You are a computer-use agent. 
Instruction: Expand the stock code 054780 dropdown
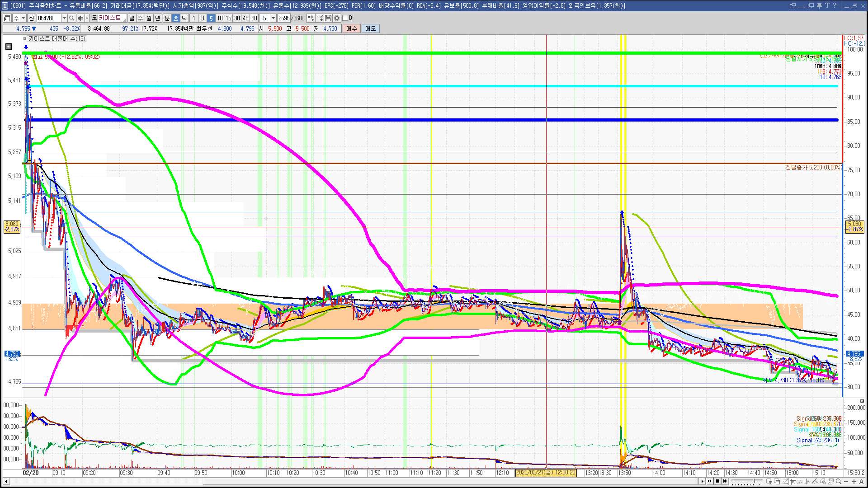click(64, 18)
